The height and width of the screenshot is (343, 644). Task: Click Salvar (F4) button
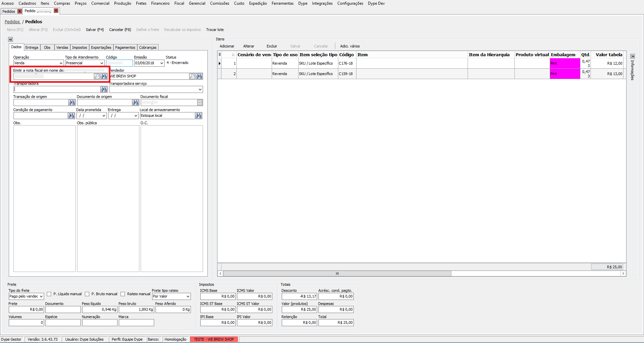coord(95,30)
